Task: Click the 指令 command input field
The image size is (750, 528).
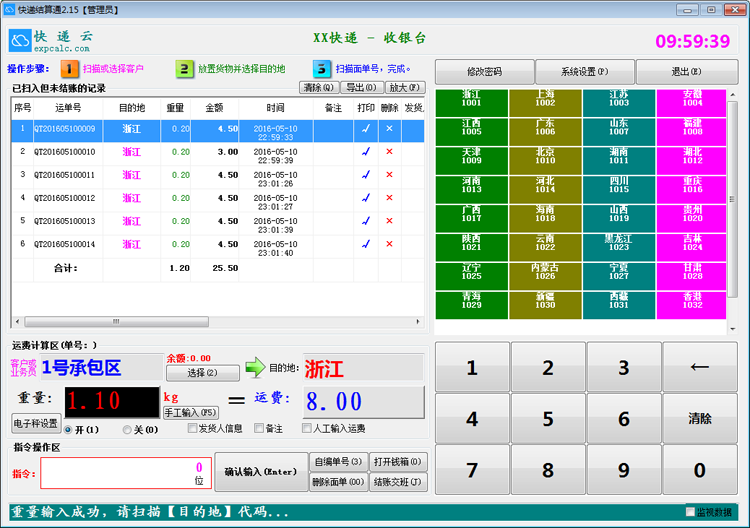Action: [x=126, y=473]
